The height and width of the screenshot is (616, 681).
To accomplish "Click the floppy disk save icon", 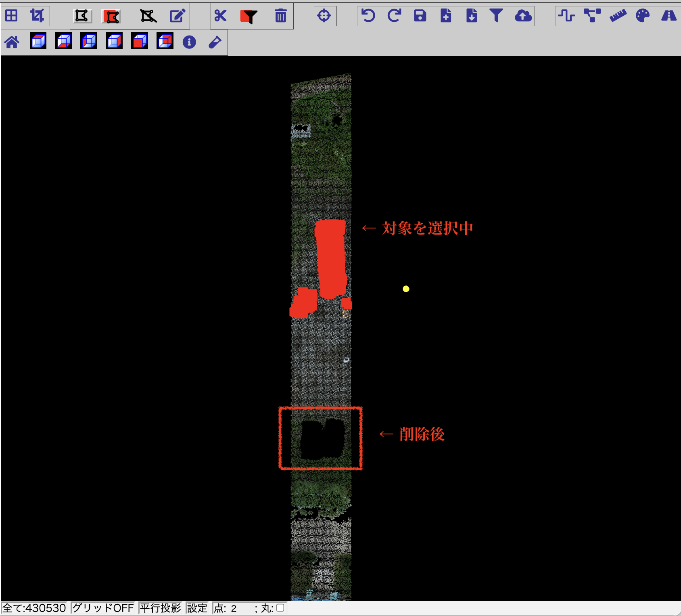I will pos(420,16).
